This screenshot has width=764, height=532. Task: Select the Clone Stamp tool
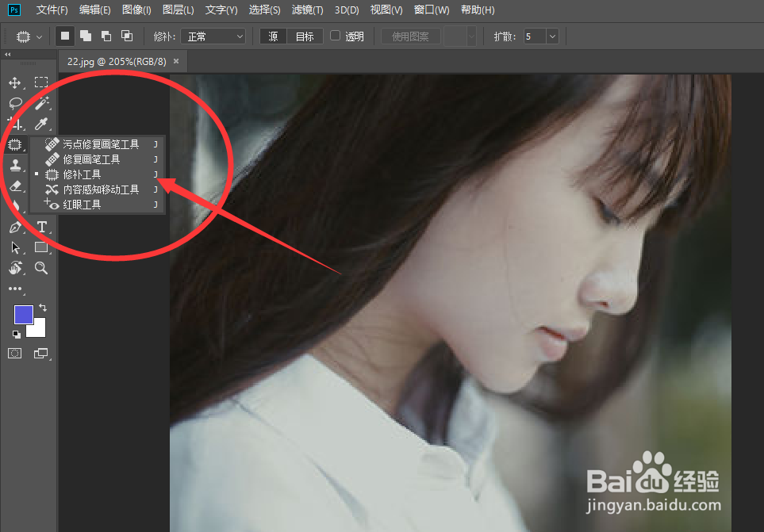coord(15,166)
